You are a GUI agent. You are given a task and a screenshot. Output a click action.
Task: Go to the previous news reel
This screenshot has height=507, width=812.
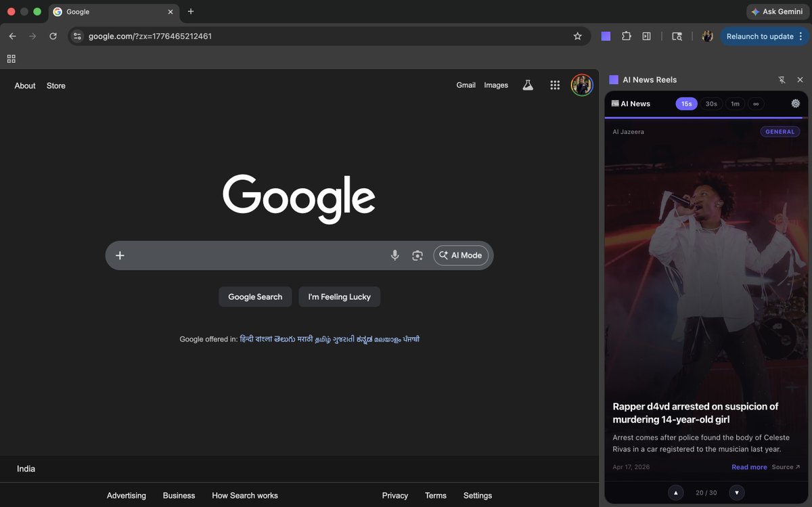point(676,492)
